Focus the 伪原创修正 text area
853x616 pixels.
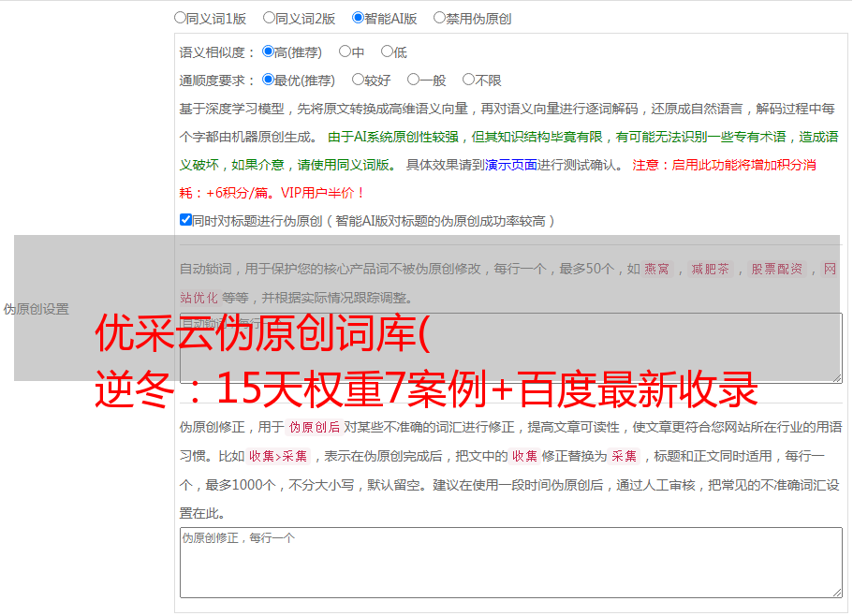pos(510,562)
